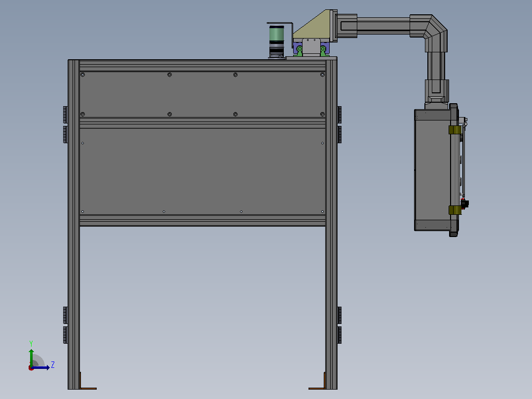Click the lower olive hinge on control box
The height and width of the screenshot is (399, 532).
coord(455,210)
